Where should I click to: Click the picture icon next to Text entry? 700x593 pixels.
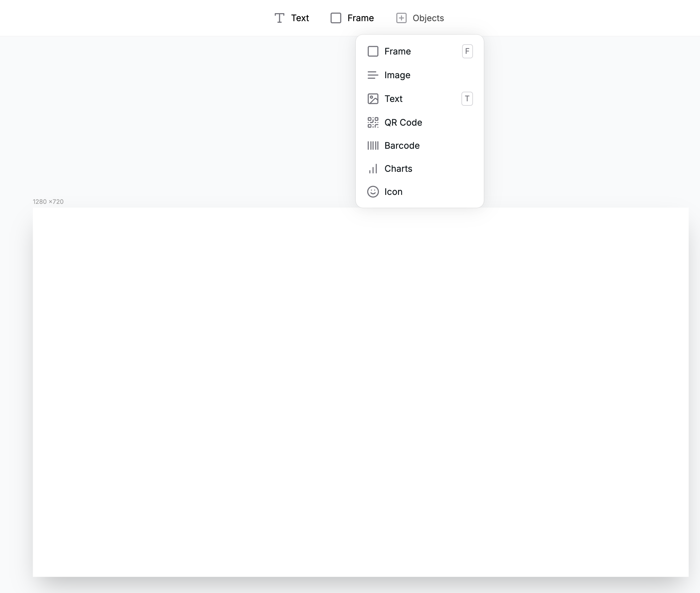coord(373,98)
